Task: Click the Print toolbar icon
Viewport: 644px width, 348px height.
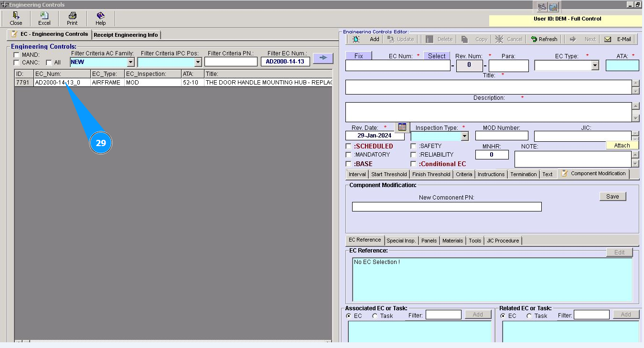Action: click(x=72, y=16)
